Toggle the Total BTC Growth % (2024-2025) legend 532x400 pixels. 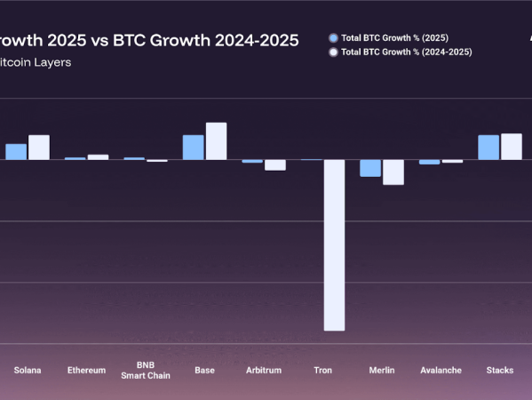click(x=401, y=52)
